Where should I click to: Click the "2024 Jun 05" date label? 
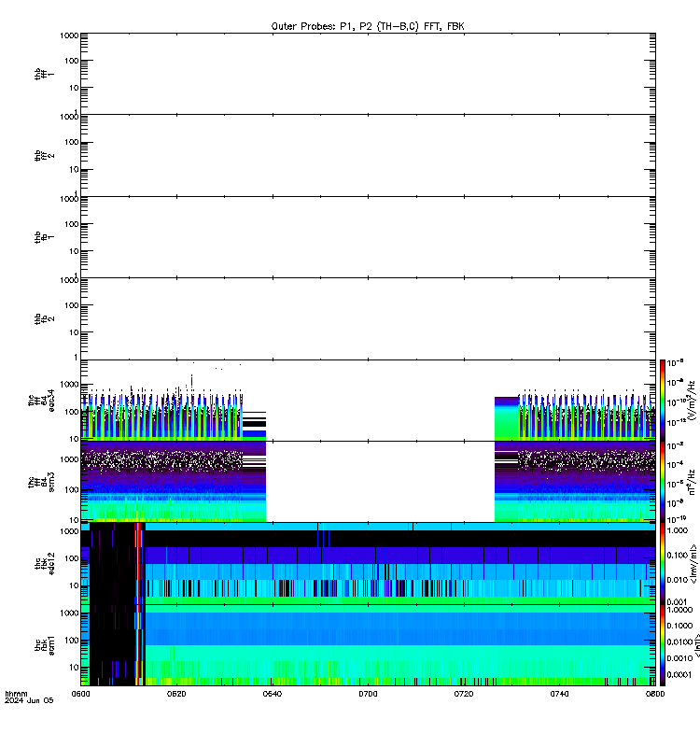(x=29, y=701)
